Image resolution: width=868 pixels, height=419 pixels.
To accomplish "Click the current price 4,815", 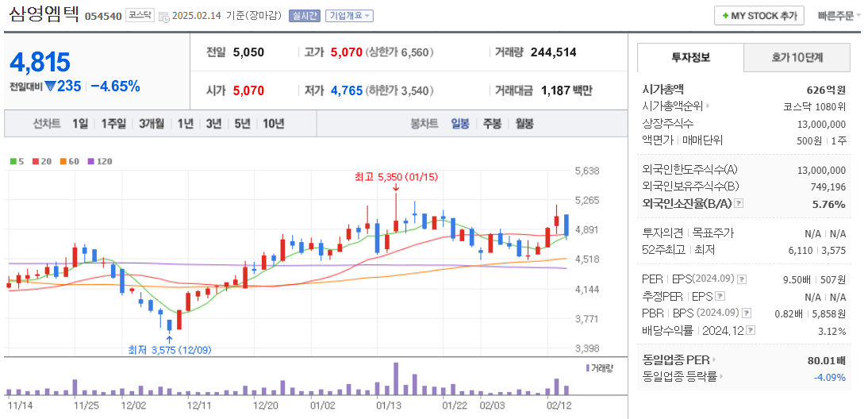I will coord(40,62).
